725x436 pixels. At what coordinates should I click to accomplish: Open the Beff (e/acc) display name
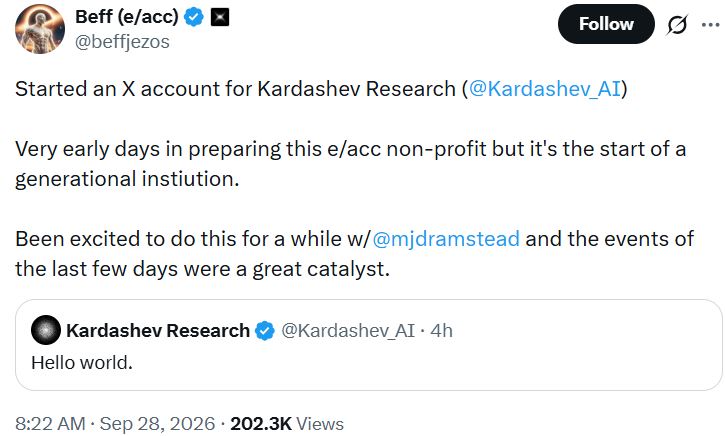point(127,17)
